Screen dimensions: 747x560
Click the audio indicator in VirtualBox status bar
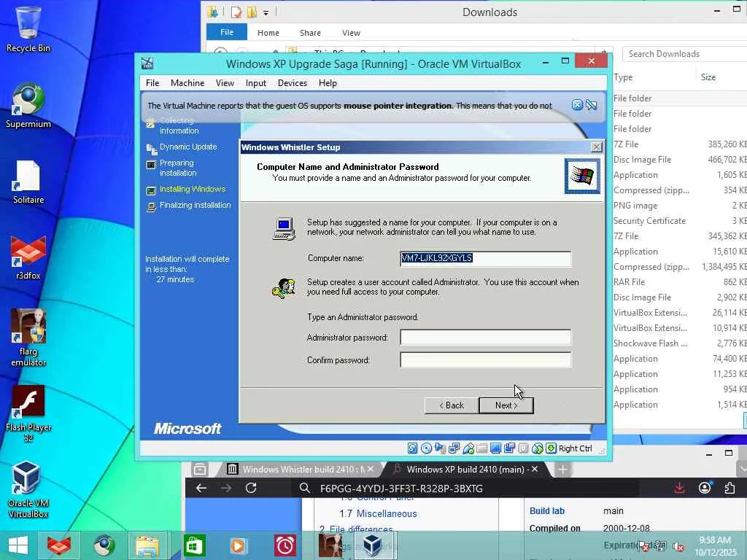coord(440,448)
